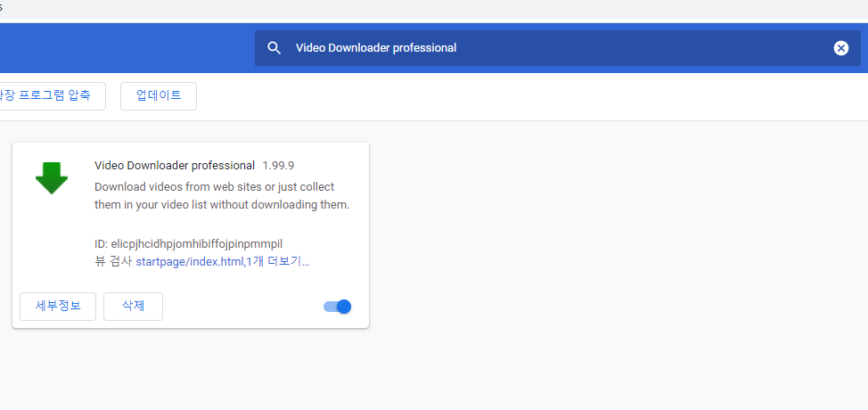
Task: Click the 뷰 검사 label
Action: [112, 262]
